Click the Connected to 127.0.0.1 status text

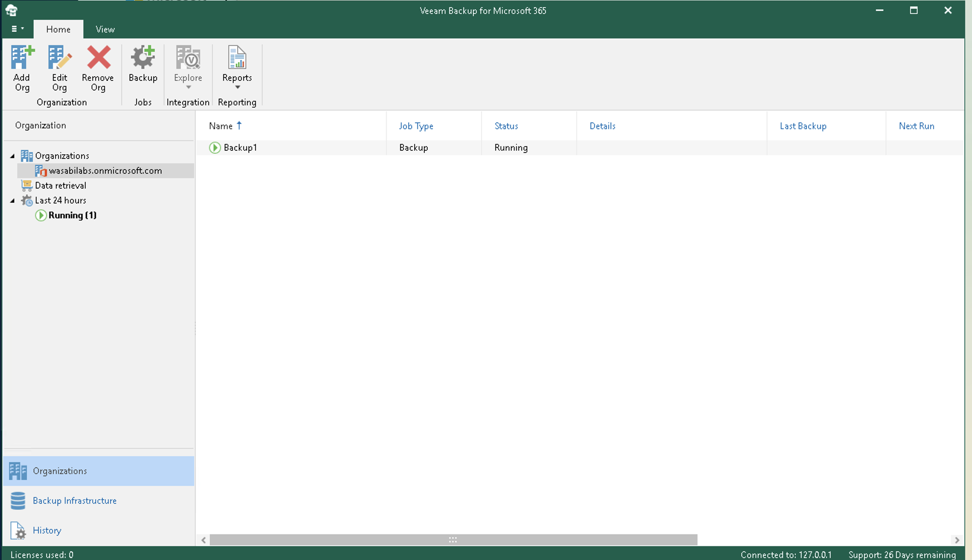pyautogui.click(x=786, y=555)
